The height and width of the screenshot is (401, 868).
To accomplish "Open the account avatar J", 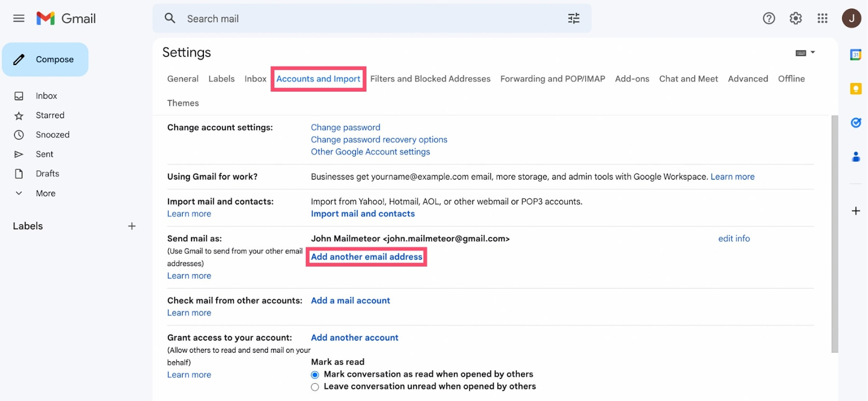I will coord(851,18).
